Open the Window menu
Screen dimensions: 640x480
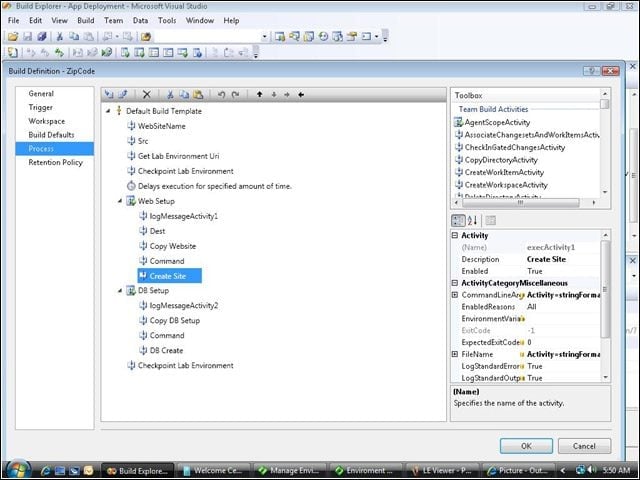click(200, 20)
